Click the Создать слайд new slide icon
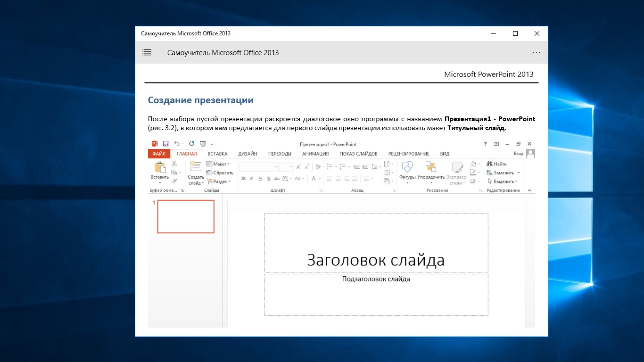The height and width of the screenshot is (362, 644). (x=196, y=167)
